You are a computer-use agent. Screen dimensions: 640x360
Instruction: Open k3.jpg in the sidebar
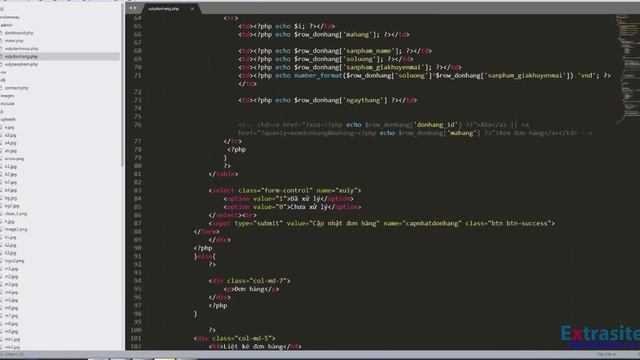coord(11,253)
